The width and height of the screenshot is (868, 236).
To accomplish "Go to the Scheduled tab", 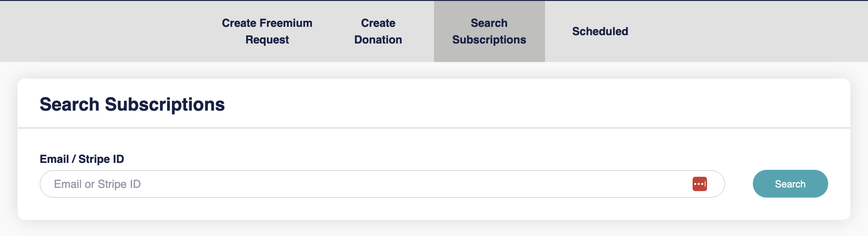I will 600,31.
